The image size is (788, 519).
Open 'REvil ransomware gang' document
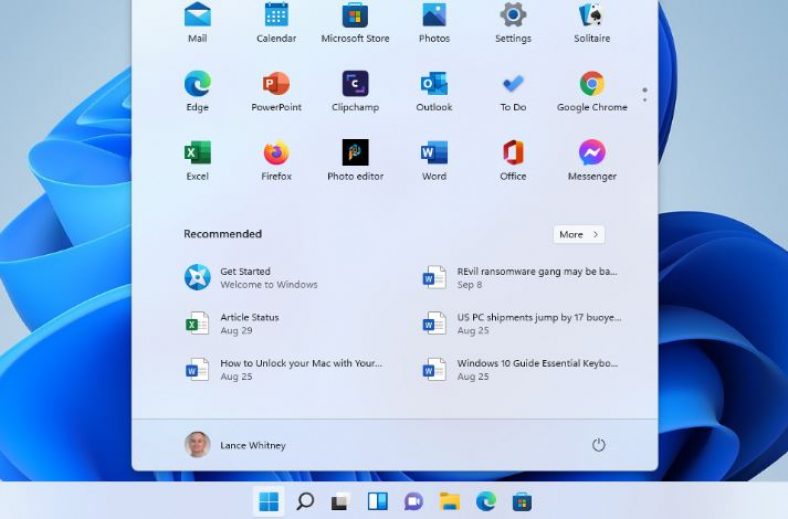pos(520,277)
